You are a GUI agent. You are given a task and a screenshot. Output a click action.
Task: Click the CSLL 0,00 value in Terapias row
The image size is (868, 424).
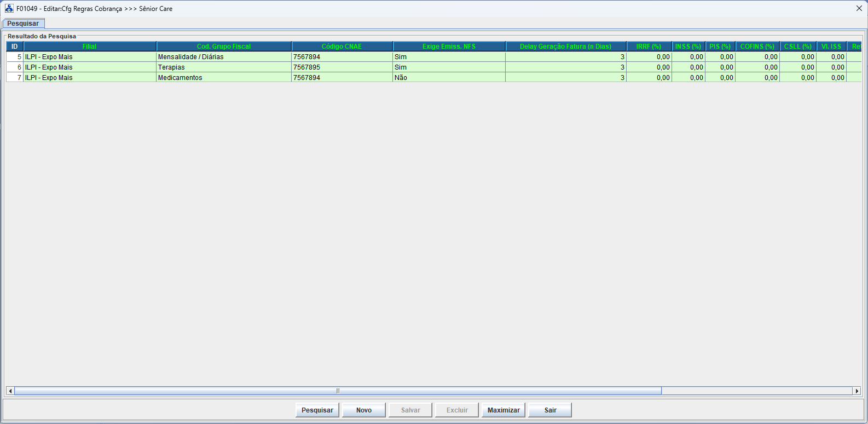tap(798, 67)
